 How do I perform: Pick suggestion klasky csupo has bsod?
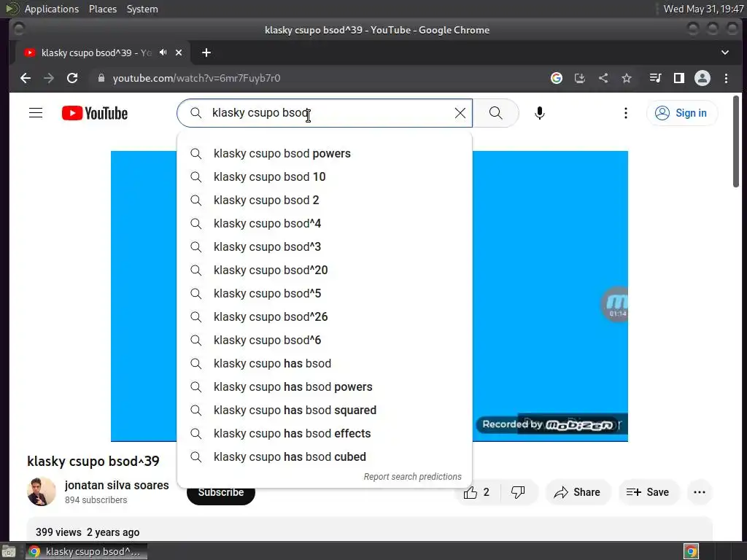[325, 363]
